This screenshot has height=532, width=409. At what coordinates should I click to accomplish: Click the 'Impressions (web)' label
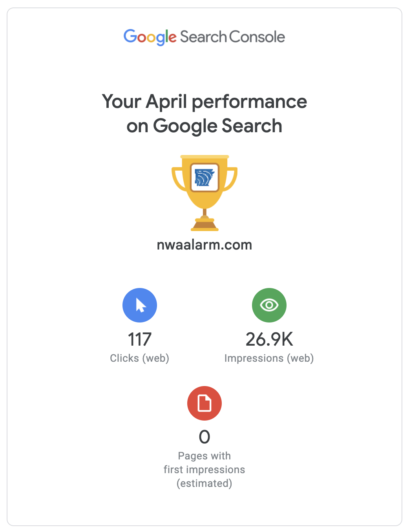pos(269,358)
